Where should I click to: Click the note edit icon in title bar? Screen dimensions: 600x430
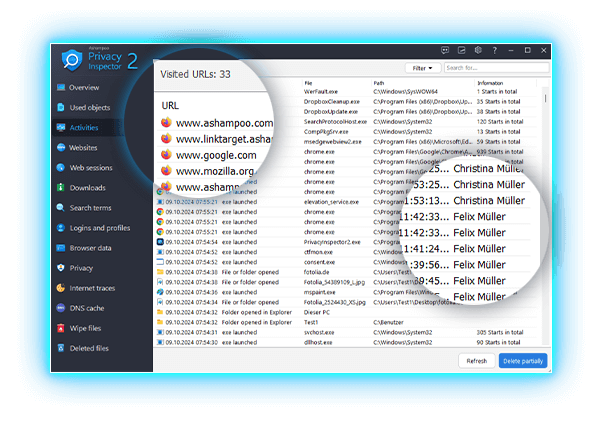461,50
